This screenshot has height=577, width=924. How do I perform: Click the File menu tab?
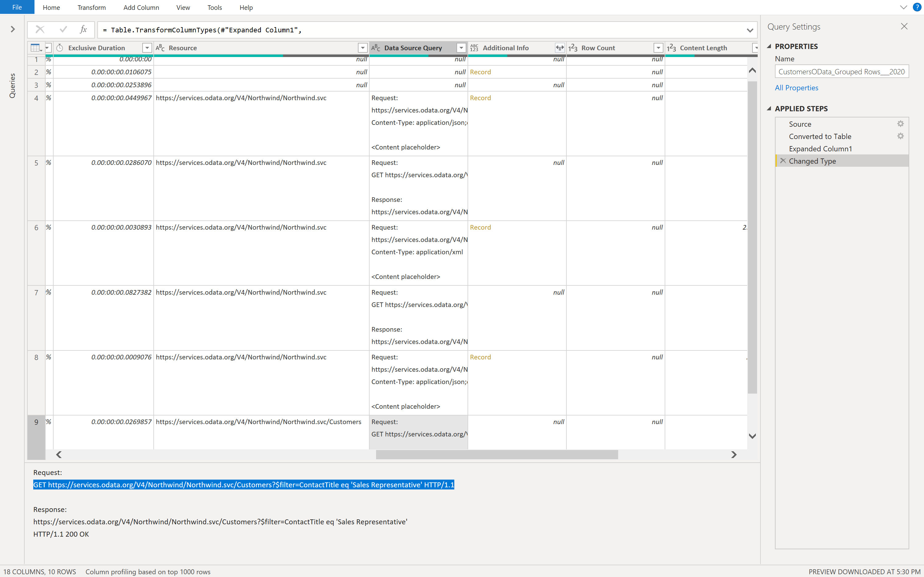point(17,7)
